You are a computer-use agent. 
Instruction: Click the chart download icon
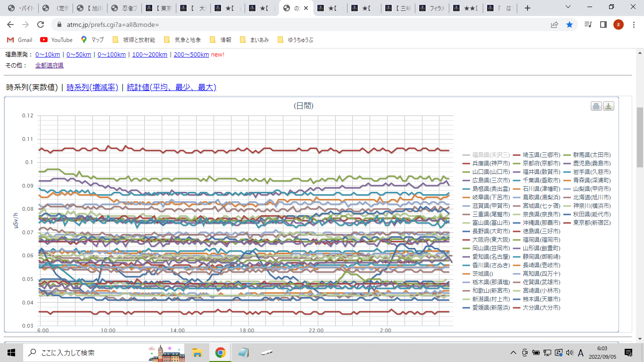pos(609,106)
